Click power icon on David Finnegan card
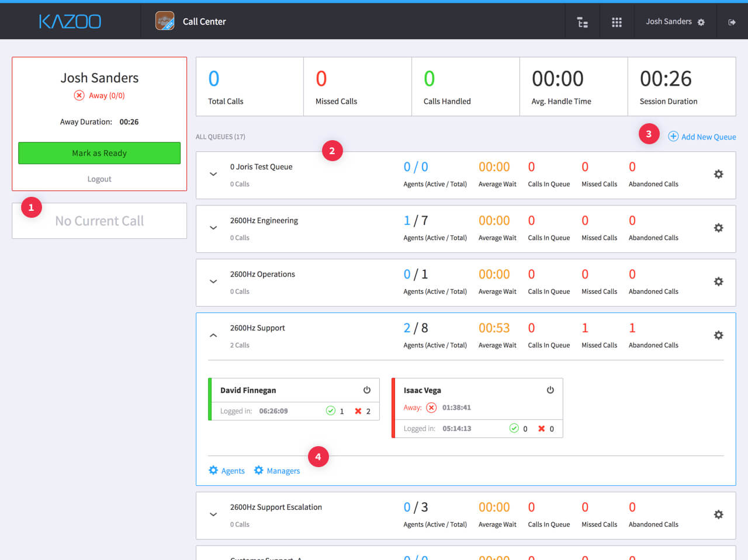The width and height of the screenshot is (748, 560). click(x=367, y=390)
